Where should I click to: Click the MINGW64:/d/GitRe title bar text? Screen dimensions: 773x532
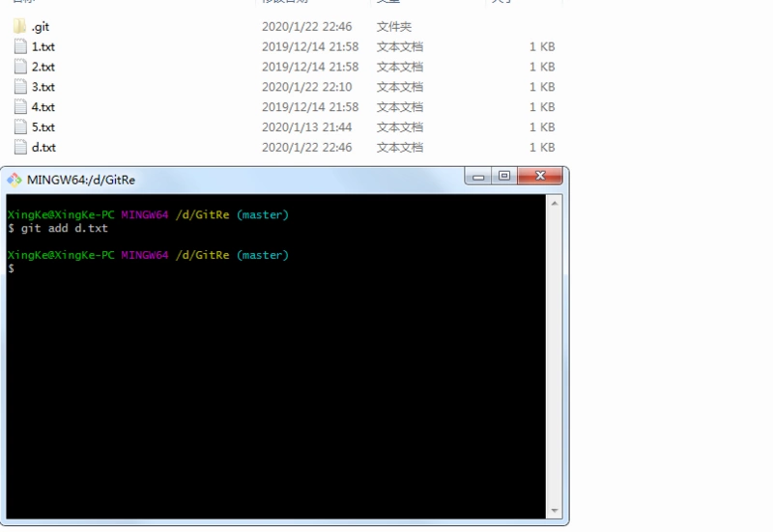(x=81, y=180)
